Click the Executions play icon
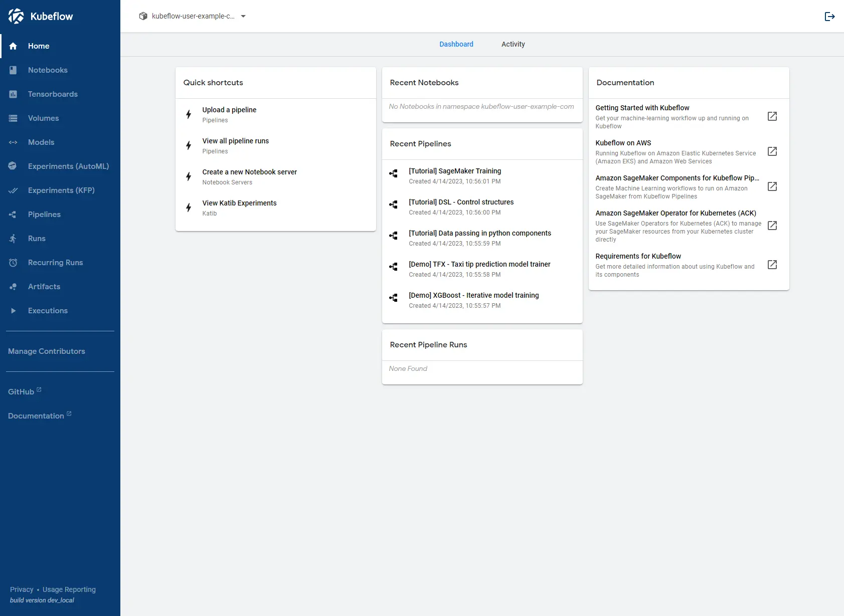 13,311
